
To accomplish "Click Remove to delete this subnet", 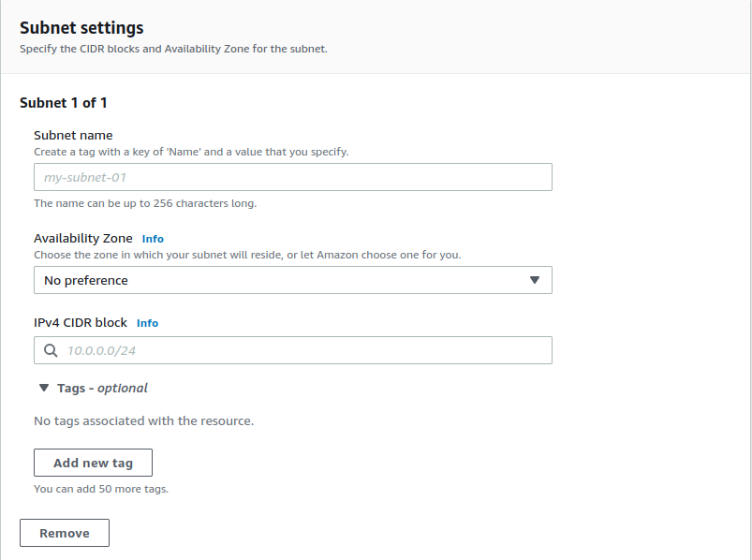I will coord(64,532).
